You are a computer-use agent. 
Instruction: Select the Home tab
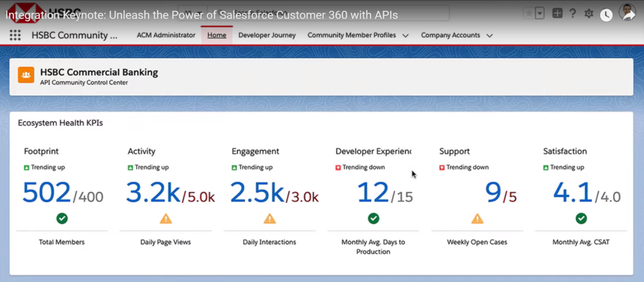[x=217, y=35]
